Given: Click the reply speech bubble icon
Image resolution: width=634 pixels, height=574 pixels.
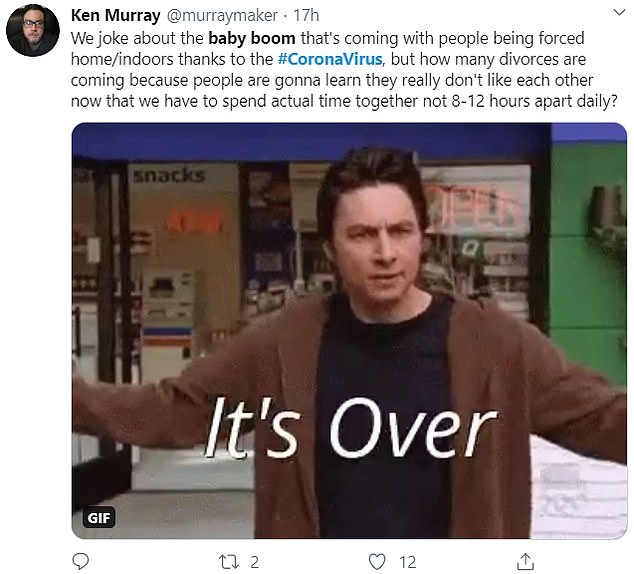Looking at the screenshot, I should (80, 561).
